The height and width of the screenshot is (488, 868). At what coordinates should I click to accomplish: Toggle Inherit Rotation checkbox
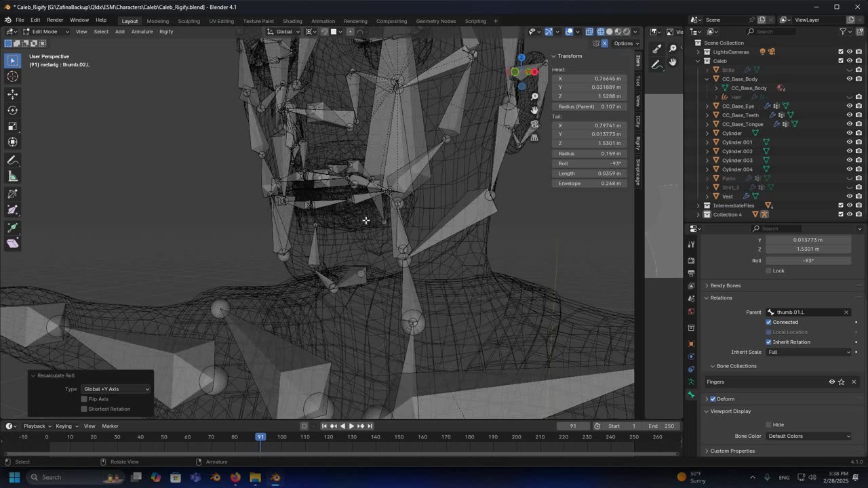768,342
